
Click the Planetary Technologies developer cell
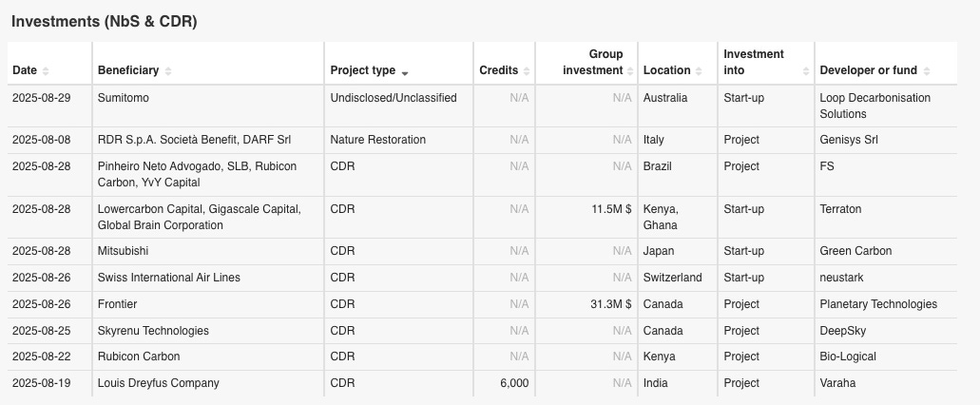click(878, 304)
